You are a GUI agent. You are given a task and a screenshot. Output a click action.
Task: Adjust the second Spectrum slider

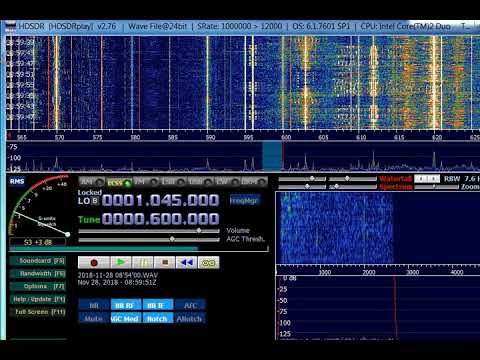pos(353,186)
